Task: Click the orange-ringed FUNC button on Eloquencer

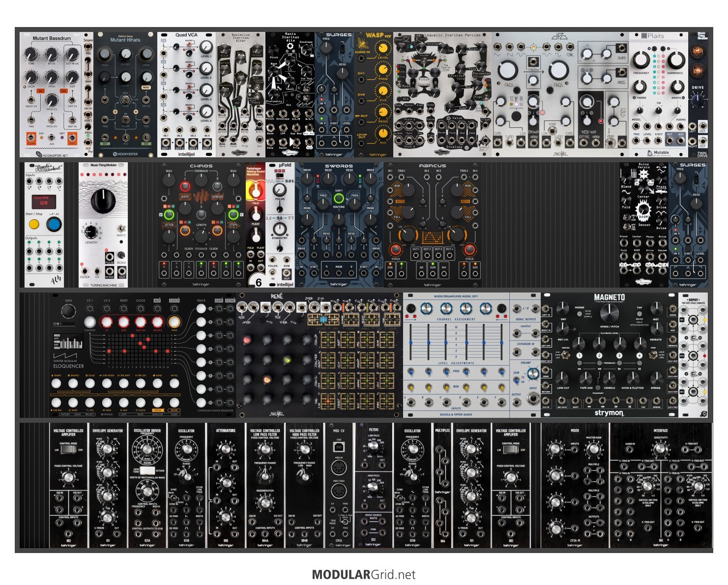Action: [174, 322]
